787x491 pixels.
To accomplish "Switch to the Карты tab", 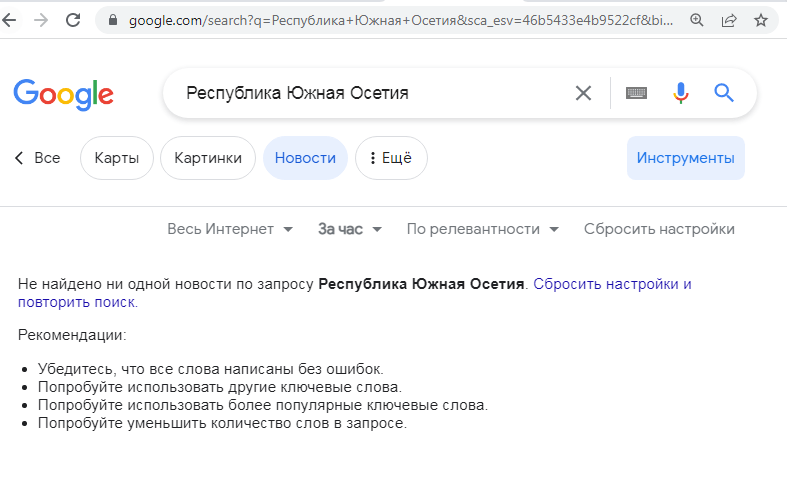I will tap(117, 158).
